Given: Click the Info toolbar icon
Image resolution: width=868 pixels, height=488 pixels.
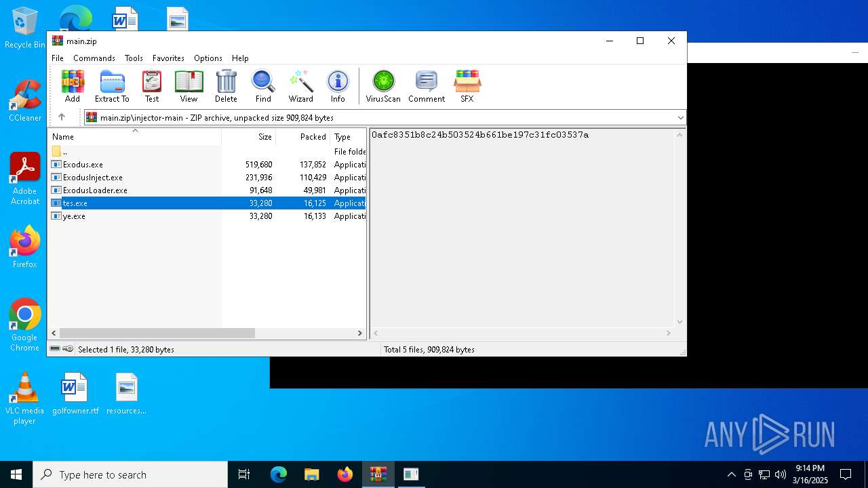Looking at the screenshot, I should [x=338, y=86].
